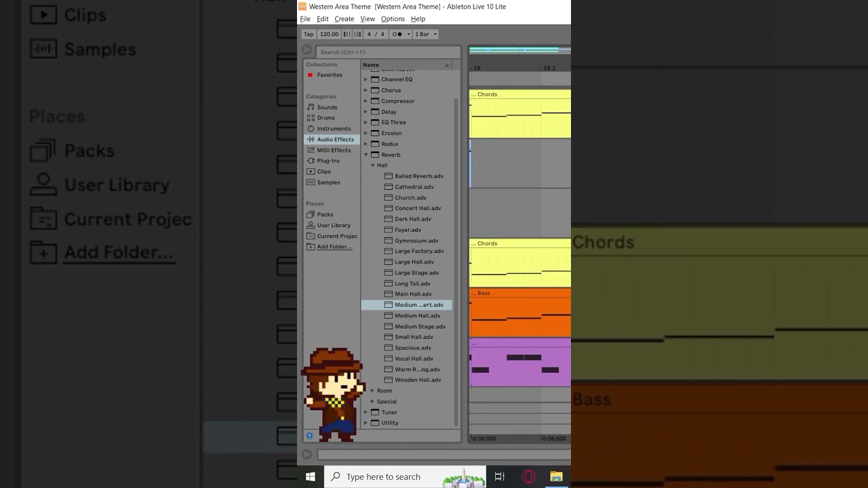
Task: Toggle the metronome on or off
Action: coord(397,34)
